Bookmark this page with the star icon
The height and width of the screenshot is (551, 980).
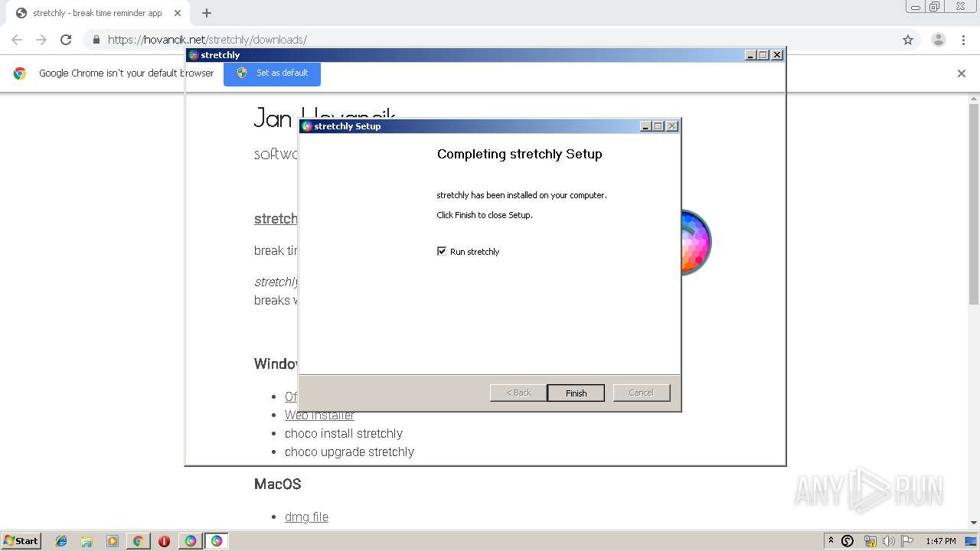pos(908,40)
